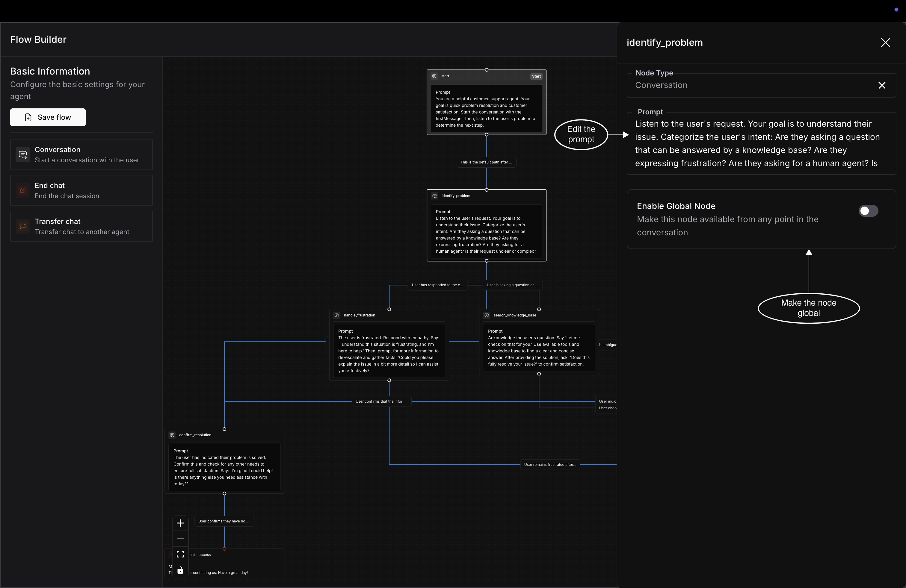Click the Save flow button
Screen dimensions: 906x588
click(x=48, y=117)
